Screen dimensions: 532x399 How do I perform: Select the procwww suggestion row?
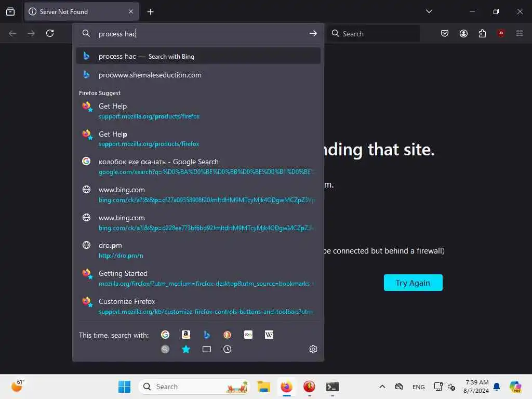pos(198,75)
